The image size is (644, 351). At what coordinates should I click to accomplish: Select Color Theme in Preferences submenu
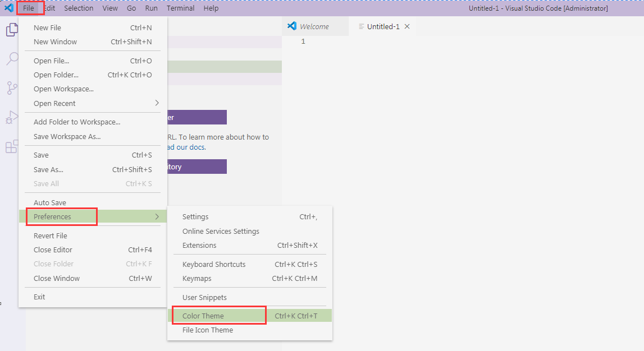pyautogui.click(x=250, y=316)
